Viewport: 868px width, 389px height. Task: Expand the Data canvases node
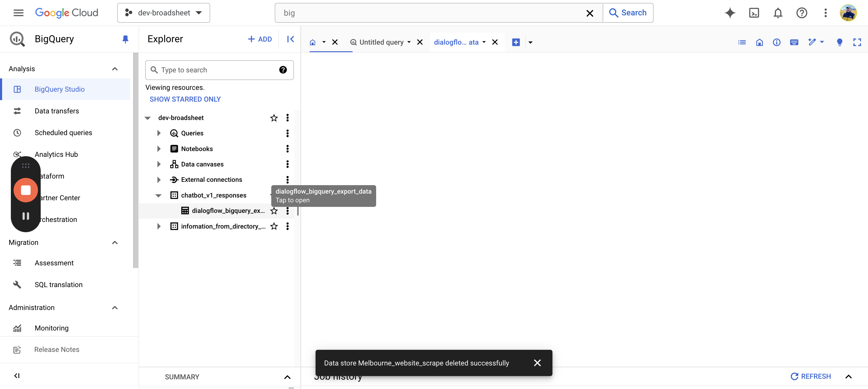coord(159,164)
